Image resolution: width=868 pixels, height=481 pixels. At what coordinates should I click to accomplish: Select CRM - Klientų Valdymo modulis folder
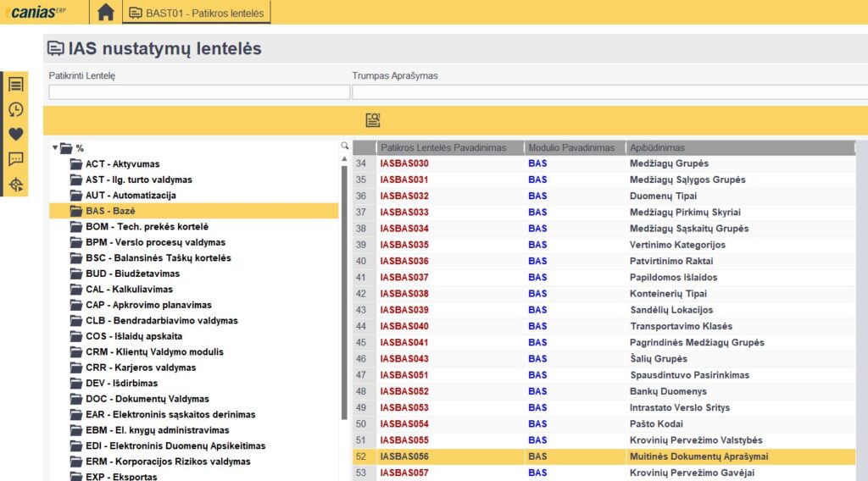[154, 352]
